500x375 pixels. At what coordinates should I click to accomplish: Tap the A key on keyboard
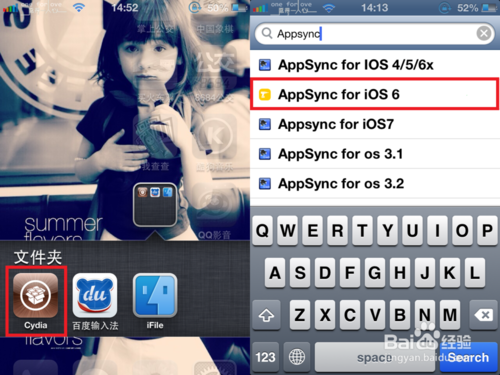click(x=275, y=273)
